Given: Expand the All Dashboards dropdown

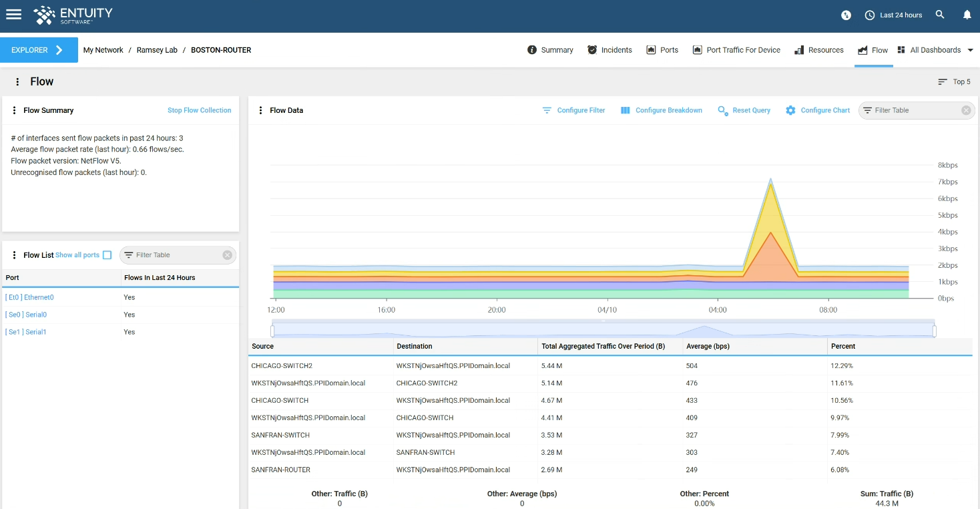Looking at the screenshot, I should (x=935, y=50).
